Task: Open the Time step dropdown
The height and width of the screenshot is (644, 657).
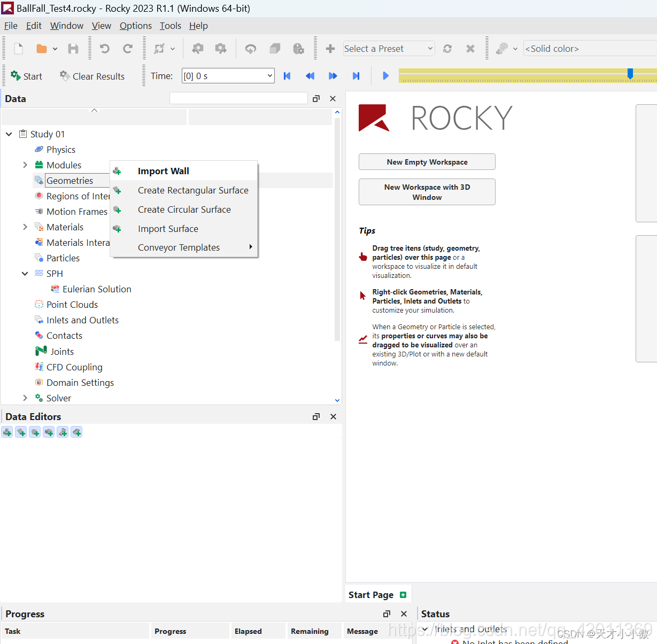Action: coord(269,76)
